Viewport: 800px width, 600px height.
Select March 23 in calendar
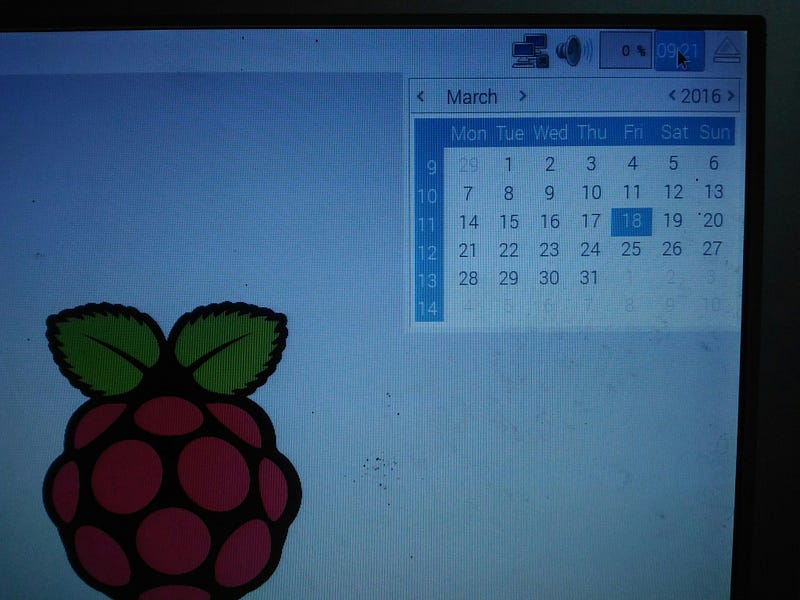click(x=549, y=249)
